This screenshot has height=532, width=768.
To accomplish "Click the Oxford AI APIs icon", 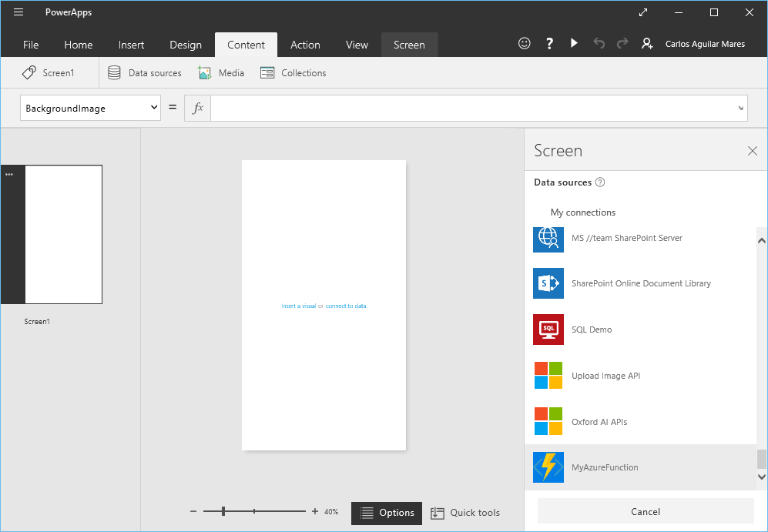I will [x=548, y=421].
